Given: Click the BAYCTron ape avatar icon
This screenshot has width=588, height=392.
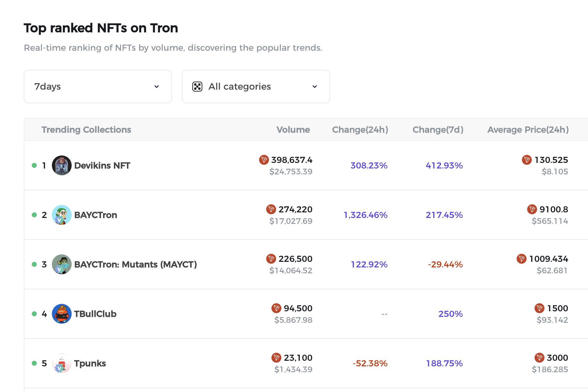Looking at the screenshot, I should [x=61, y=215].
